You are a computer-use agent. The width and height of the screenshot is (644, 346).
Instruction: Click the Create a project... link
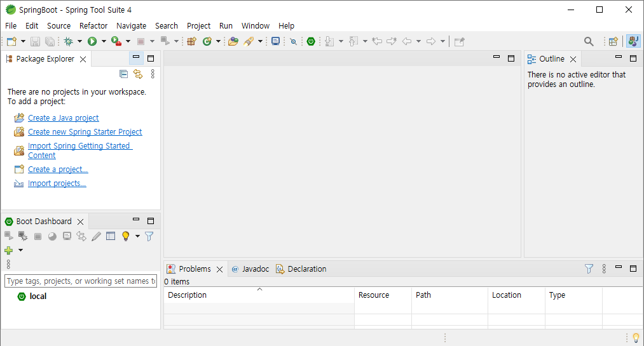(58, 170)
